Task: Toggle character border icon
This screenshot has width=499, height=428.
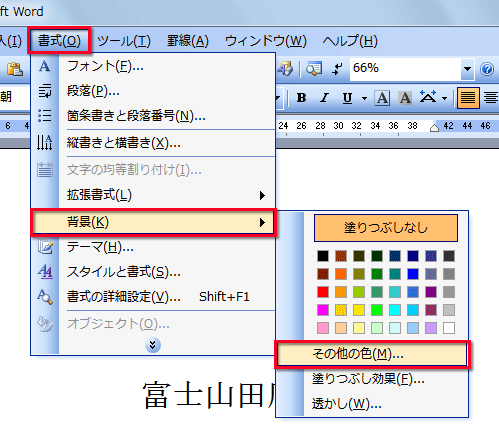Action: [x=382, y=98]
